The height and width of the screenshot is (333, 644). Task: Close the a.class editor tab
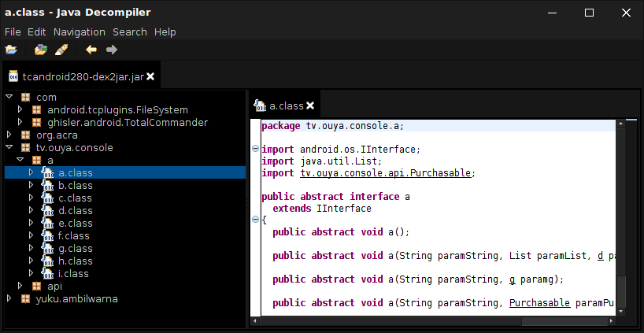click(310, 105)
